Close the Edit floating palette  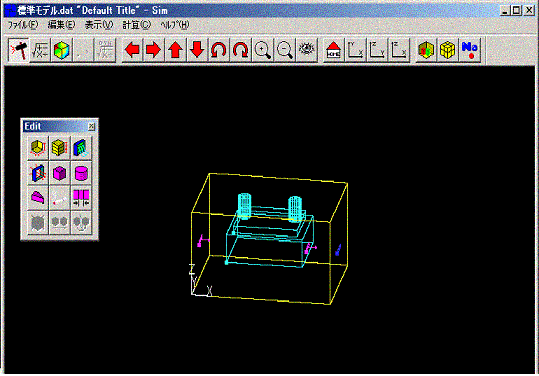coord(91,126)
